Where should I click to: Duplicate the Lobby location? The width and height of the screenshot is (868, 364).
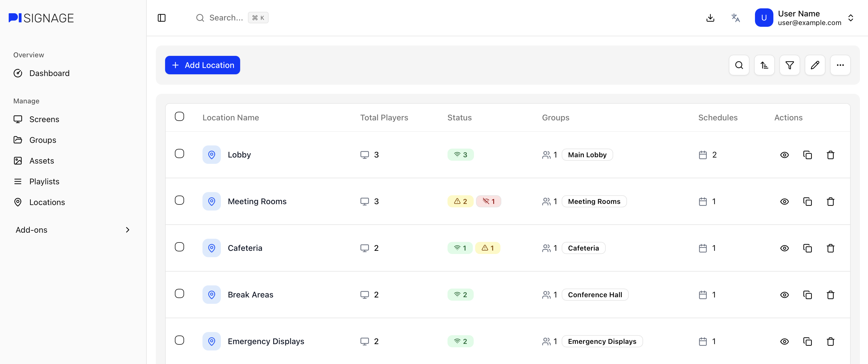click(x=807, y=155)
